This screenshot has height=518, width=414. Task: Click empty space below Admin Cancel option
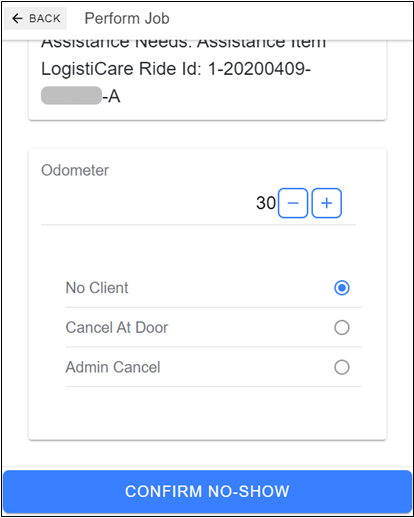point(207,413)
